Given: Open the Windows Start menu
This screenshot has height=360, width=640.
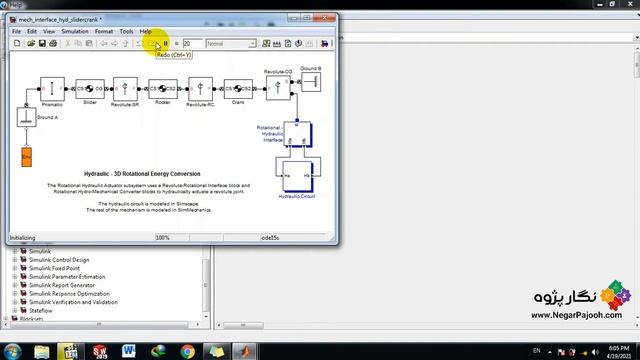Looking at the screenshot, I should click(x=13, y=351).
